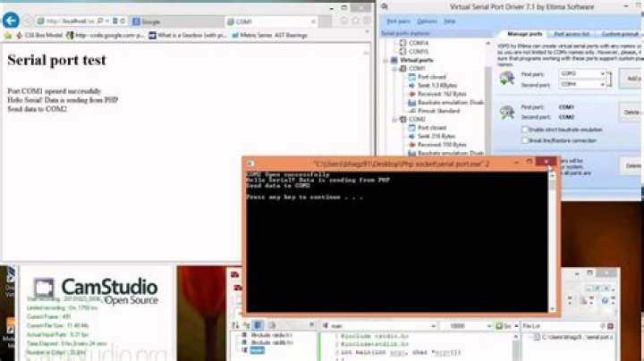The image size is (644, 361).
Task: Click COM2's Sent 218 Bytes arrow icon
Action: [x=412, y=136]
